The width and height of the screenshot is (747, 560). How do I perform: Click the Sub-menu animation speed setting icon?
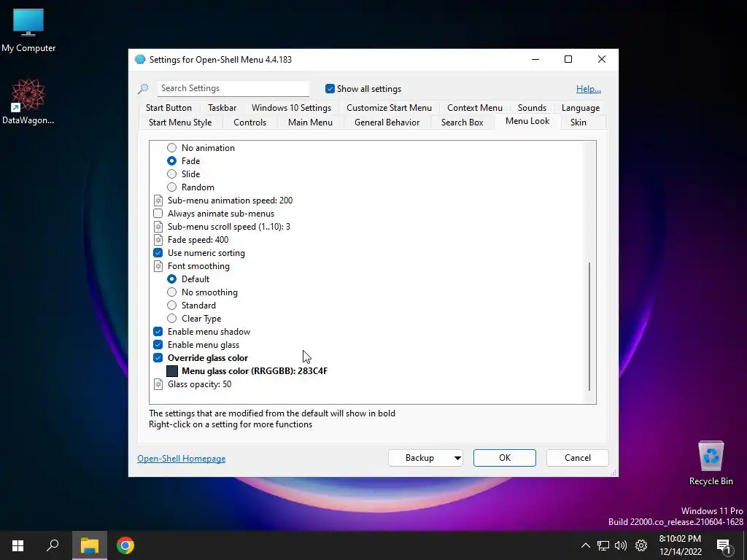coord(158,201)
